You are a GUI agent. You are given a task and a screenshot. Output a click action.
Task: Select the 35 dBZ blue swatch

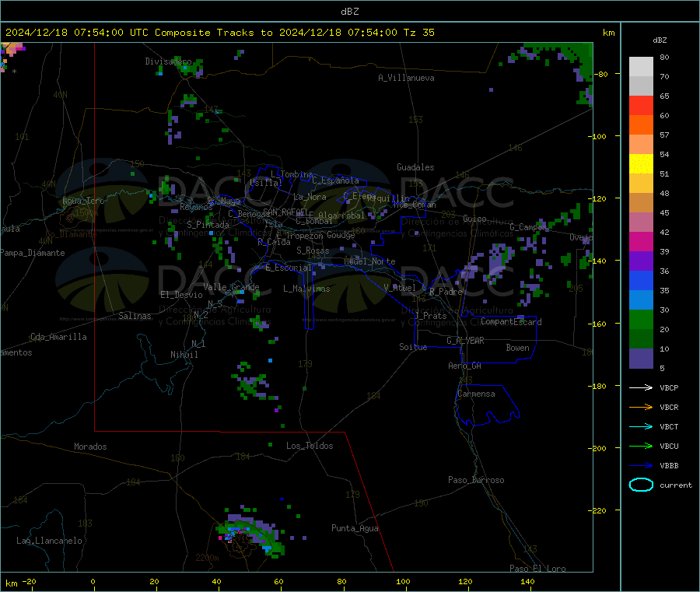641,280
